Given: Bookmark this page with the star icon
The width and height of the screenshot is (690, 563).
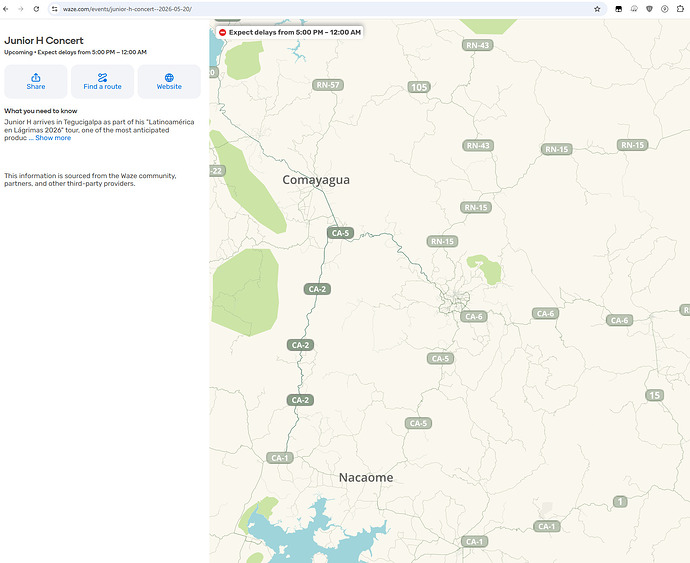Looking at the screenshot, I should click(x=597, y=9).
